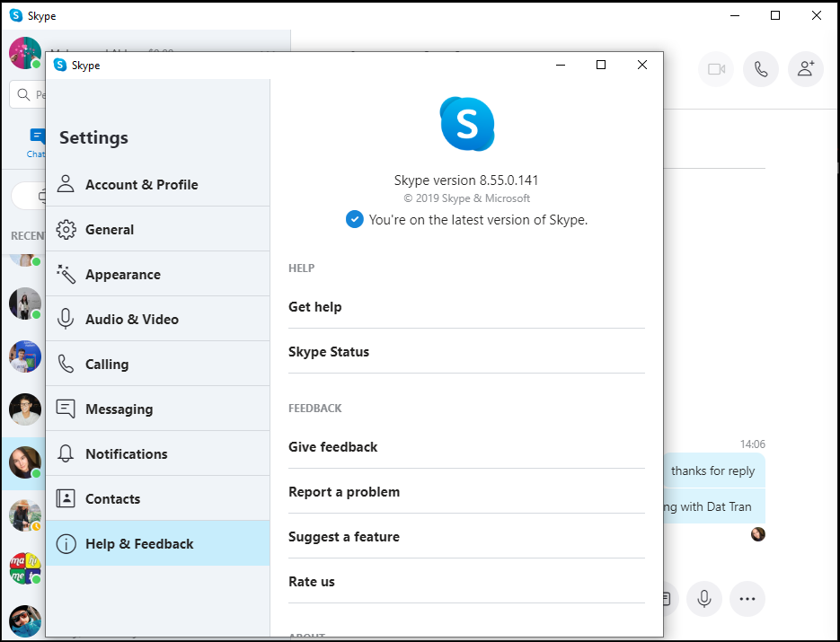This screenshot has height=642, width=840.
Task: Maximize the Settings window
Action: pos(601,65)
